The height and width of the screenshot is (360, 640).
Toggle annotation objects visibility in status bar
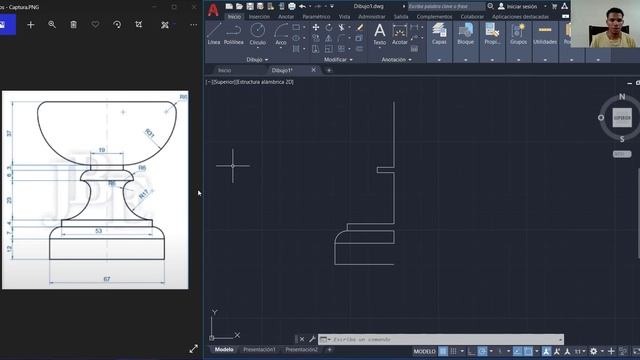547,351
